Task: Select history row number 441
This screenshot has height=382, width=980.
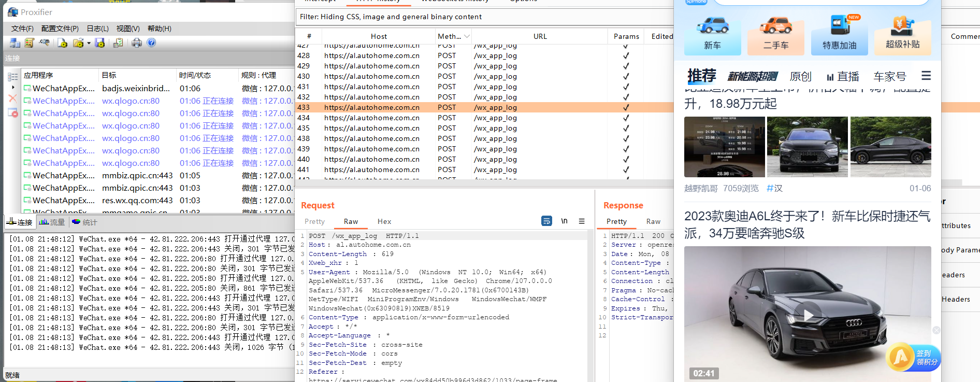Action: coord(484,169)
